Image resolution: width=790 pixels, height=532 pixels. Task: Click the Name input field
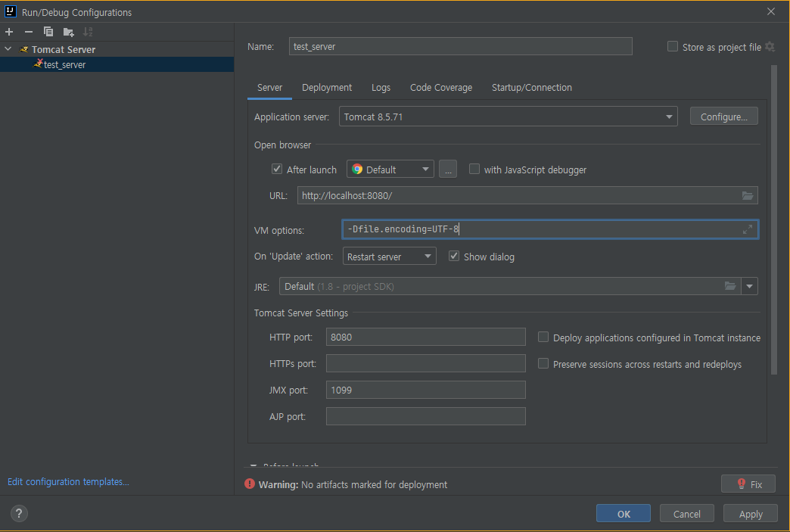click(461, 46)
